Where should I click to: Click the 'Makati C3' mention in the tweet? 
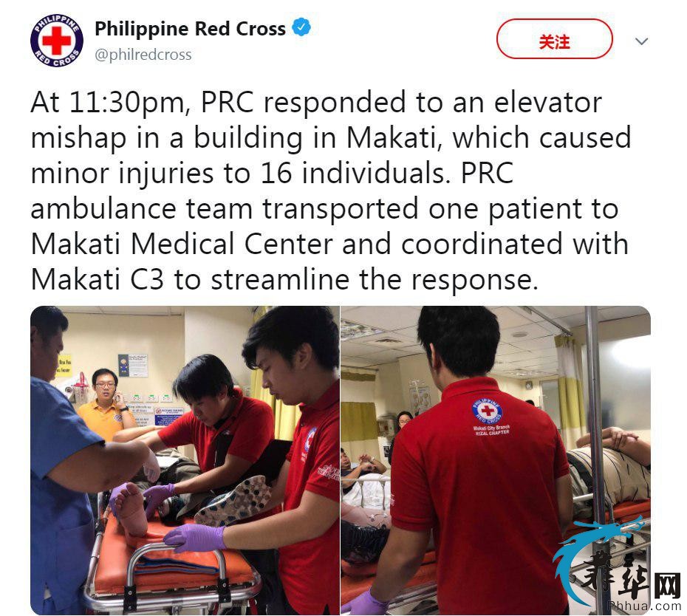click(97, 279)
